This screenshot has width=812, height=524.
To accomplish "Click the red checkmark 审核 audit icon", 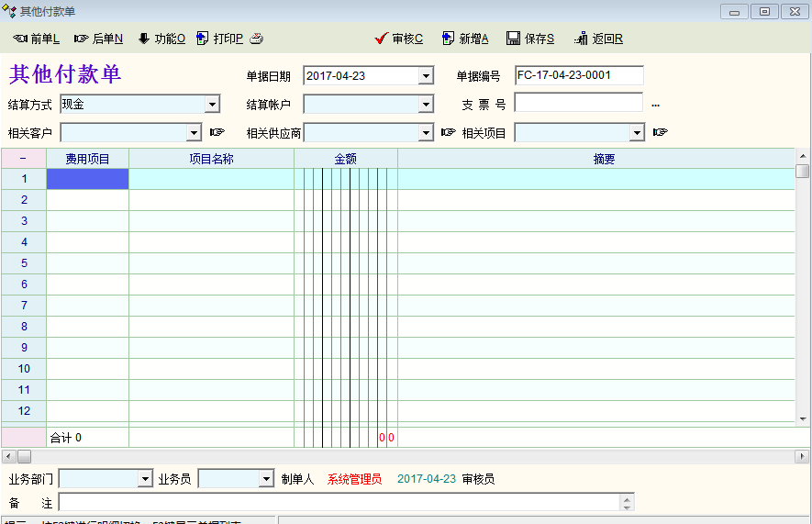I will pyautogui.click(x=382, y=39).
